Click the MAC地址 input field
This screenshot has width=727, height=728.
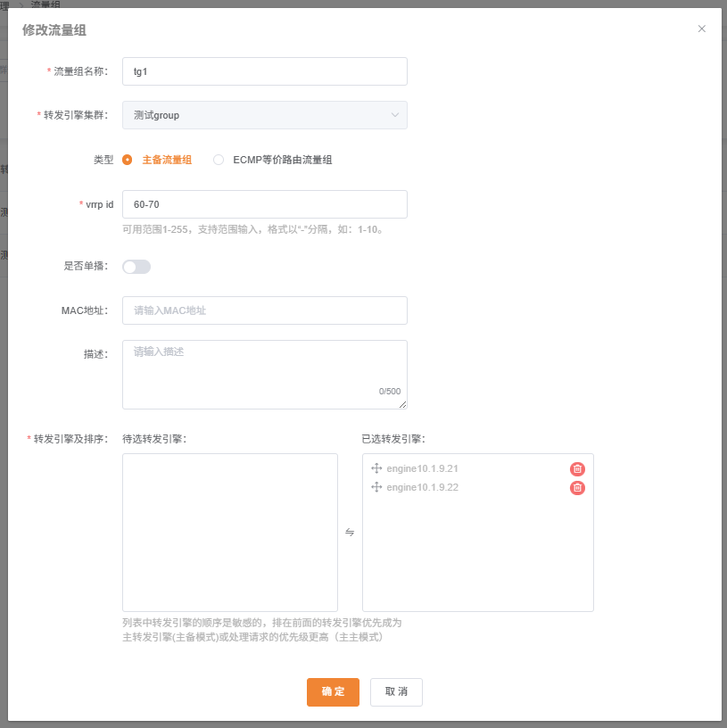tap(264, 309)
